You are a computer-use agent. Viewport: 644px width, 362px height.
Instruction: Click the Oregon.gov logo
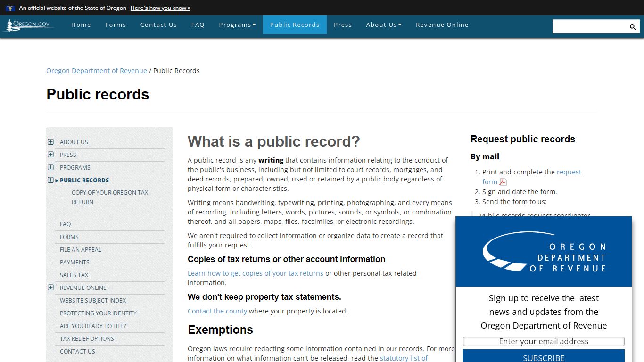[29, 25]
